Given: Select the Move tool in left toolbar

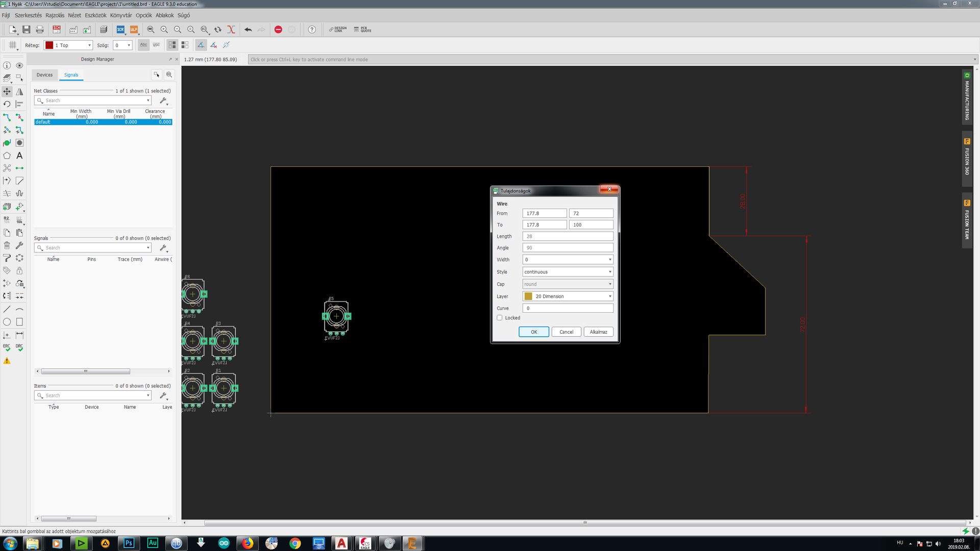Looking at the screenshot, I should click(7, 91).
